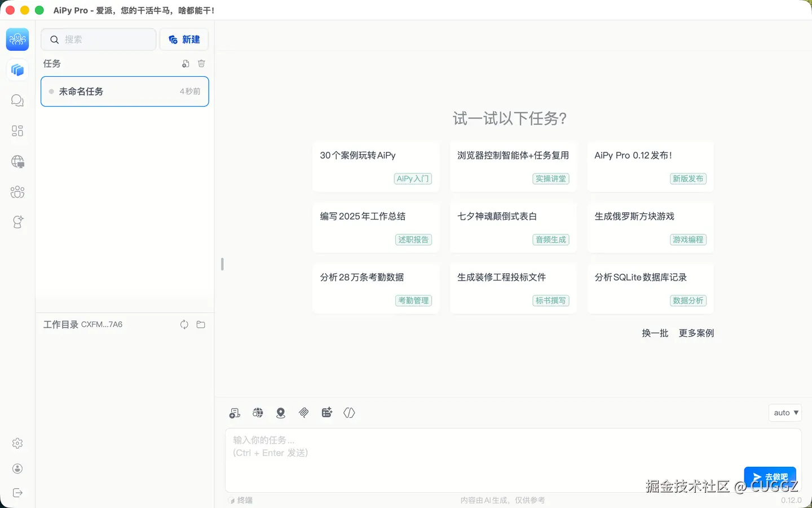
Task: Click the web search globe icon above input
Action: pyautogui.click(x=258, y=413)
